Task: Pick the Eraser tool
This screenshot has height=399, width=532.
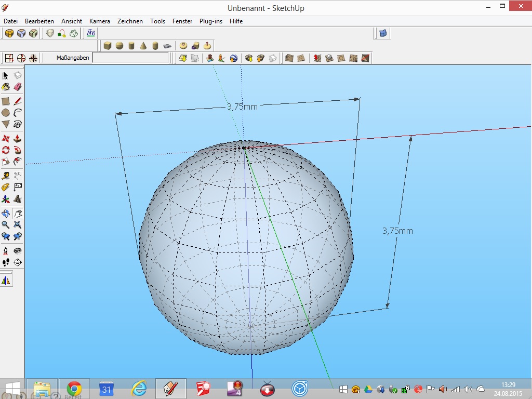Action: point(18,87)
